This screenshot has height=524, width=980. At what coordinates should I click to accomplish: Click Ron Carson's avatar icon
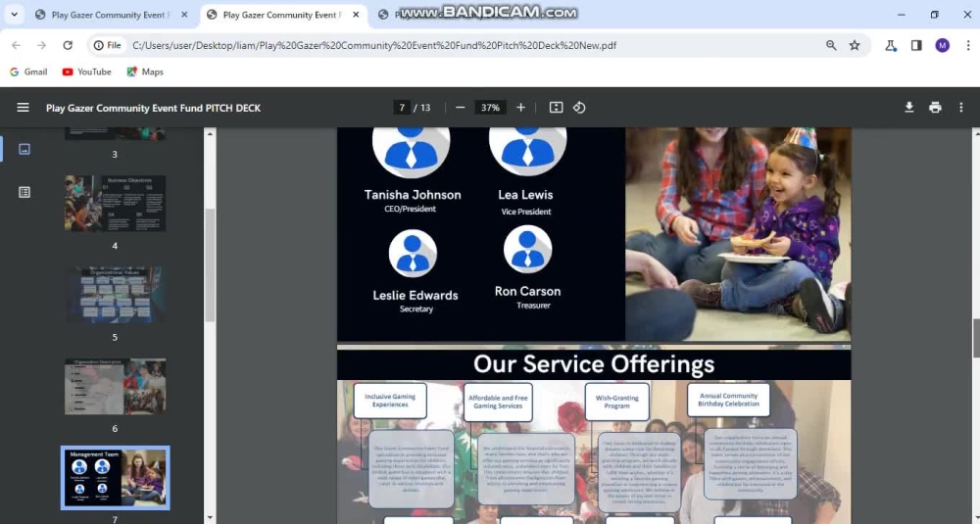tap(527, 250)
